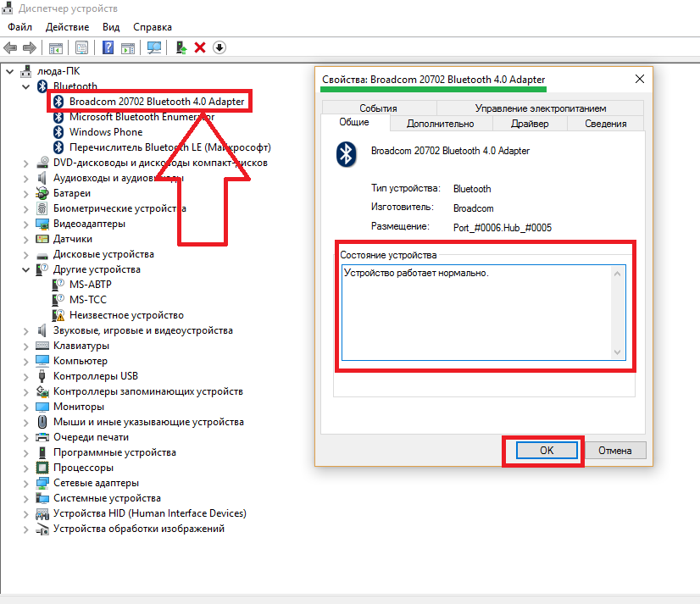Click the Show/hide console tree toolbar icon

[x=56, y=47]
